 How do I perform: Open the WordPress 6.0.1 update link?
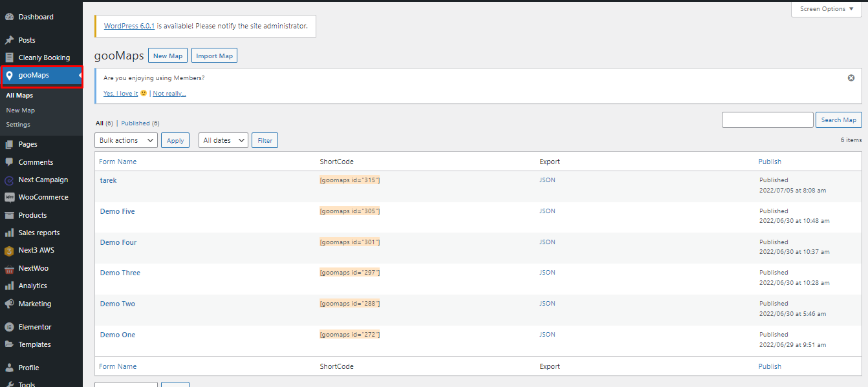(x=129, y=26)
